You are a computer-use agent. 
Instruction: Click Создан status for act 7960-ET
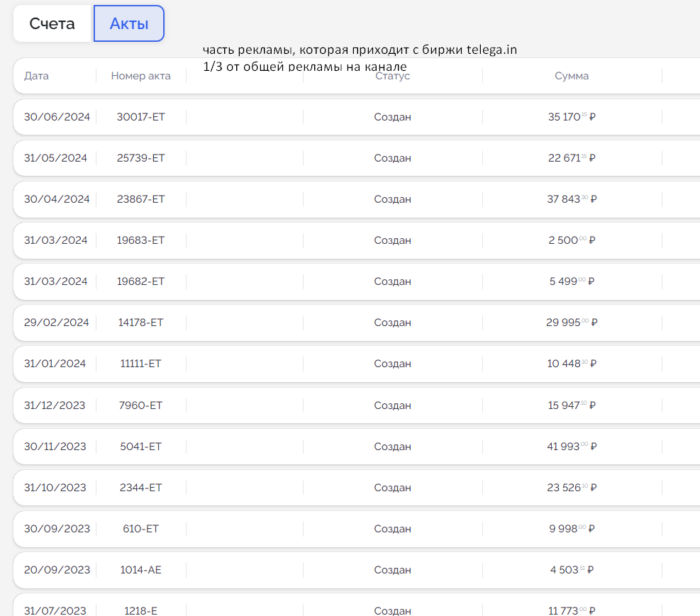392,405
